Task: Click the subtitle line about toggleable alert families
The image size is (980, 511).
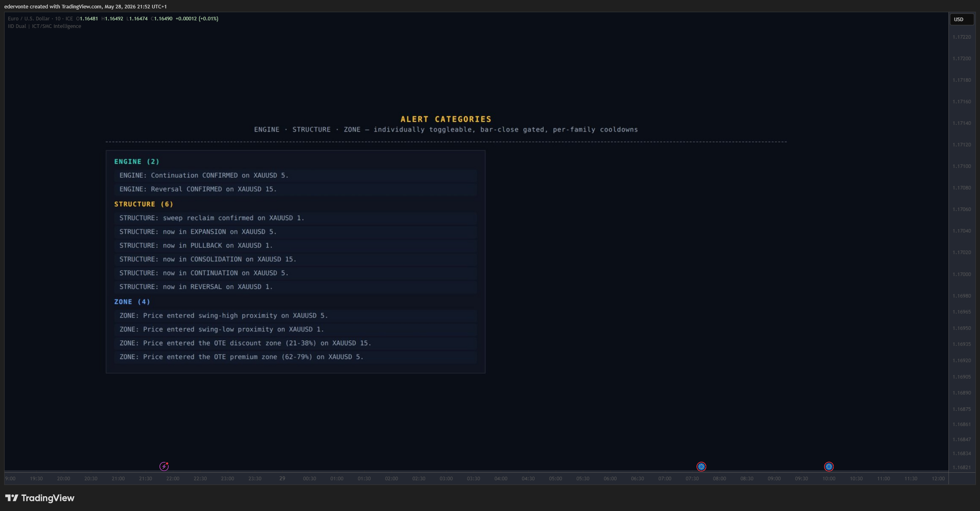Action: [446, 130]
